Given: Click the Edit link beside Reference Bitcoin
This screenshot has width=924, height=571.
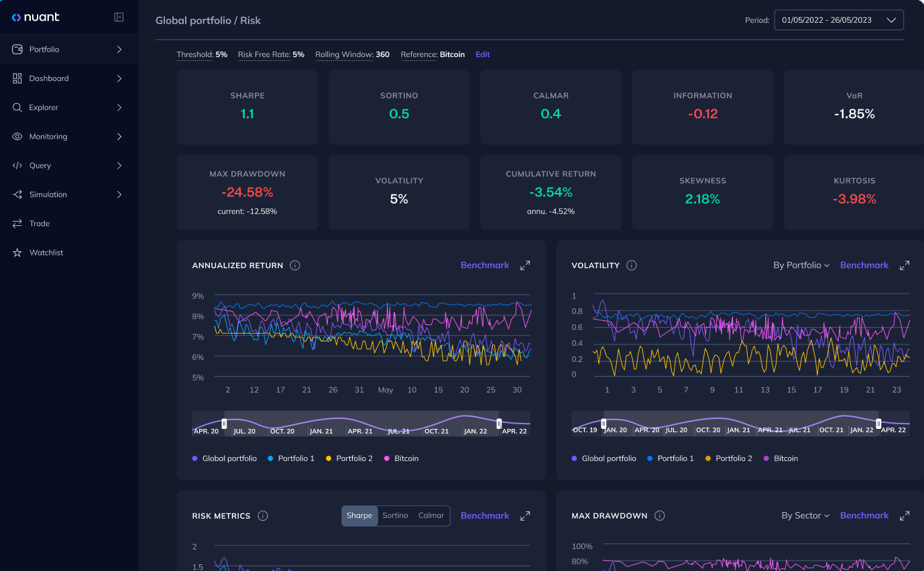Looking at the screenshot, I should tap(482, 54).
